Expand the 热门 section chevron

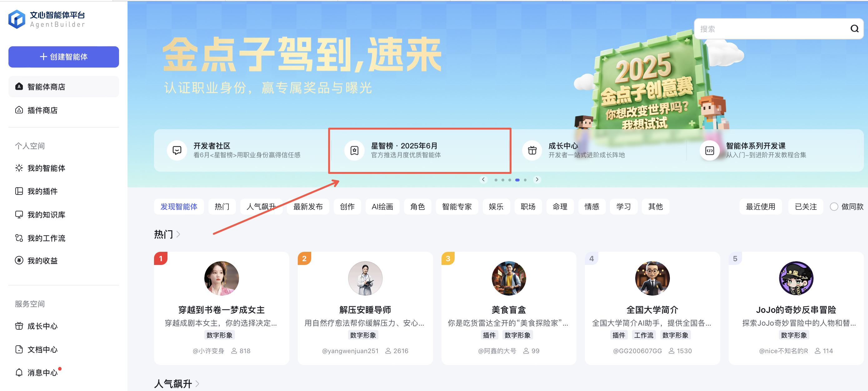tap(178, 234)
